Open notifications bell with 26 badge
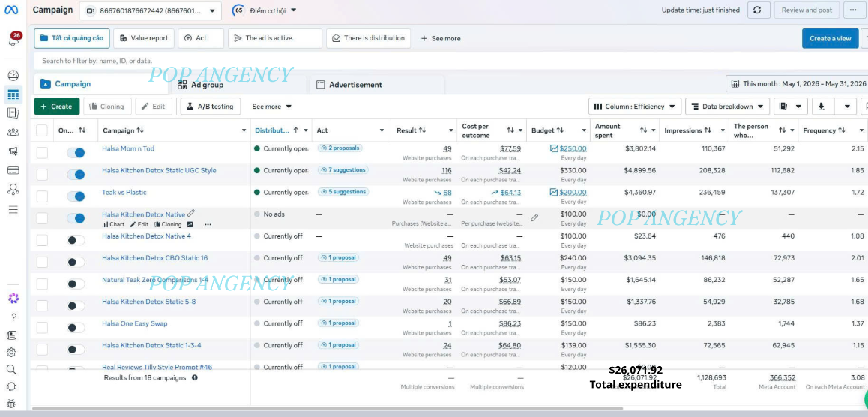The image size is (868, 417). click(x=13, y=40)
